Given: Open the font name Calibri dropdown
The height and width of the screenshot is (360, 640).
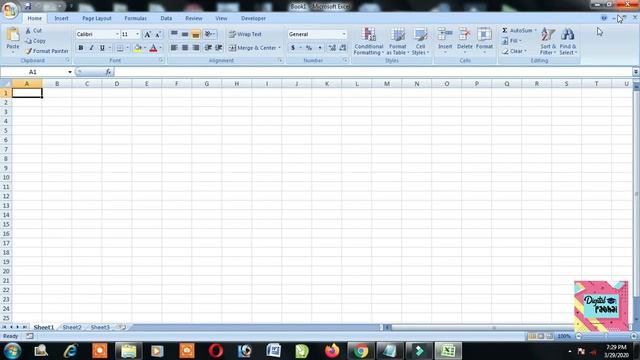Looking at the screenshot, I should 117,34.
